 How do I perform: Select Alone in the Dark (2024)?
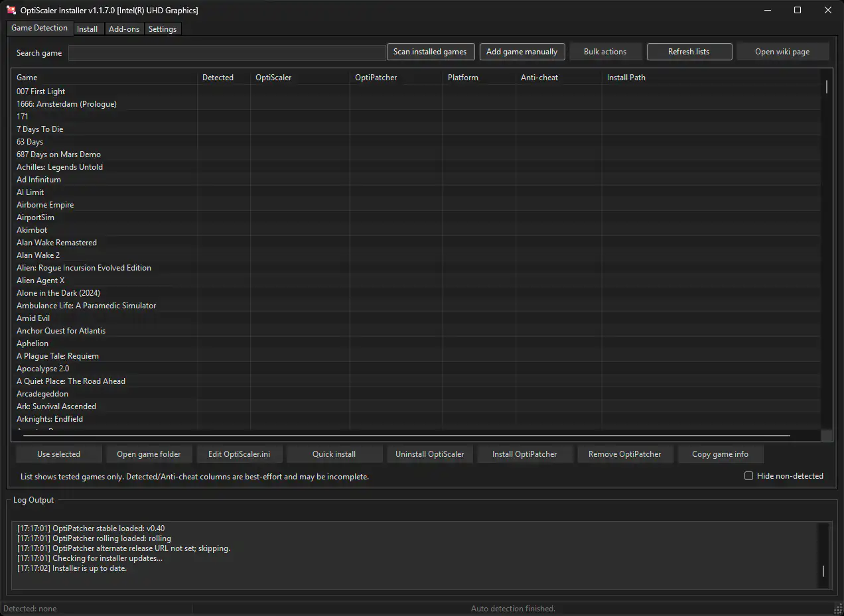coord(416,293)
